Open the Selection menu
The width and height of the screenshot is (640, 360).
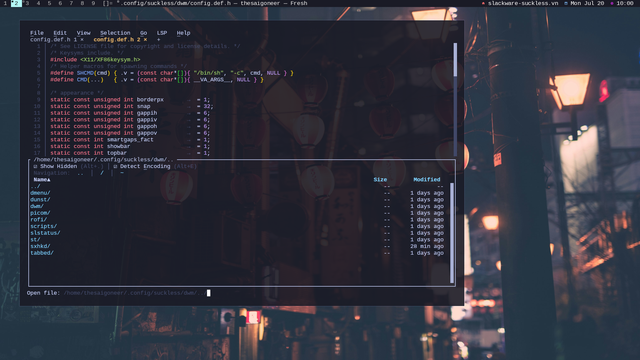[115, 33]
